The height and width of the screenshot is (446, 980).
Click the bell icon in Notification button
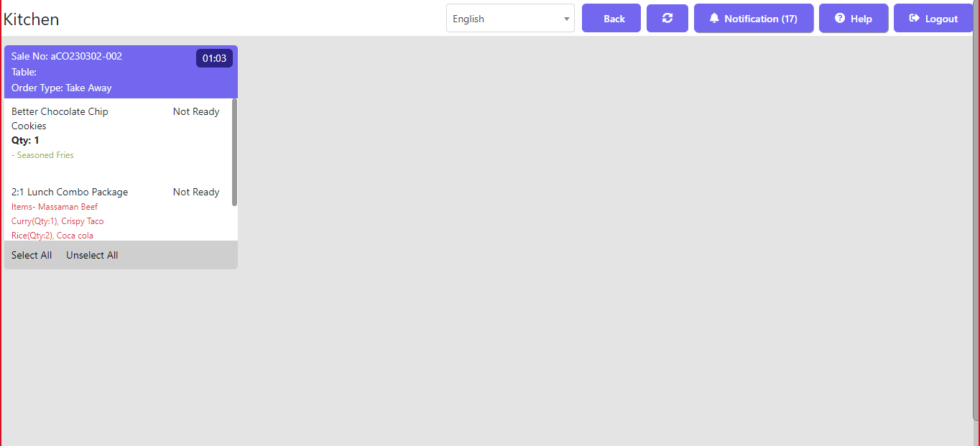tap(714, 19)
